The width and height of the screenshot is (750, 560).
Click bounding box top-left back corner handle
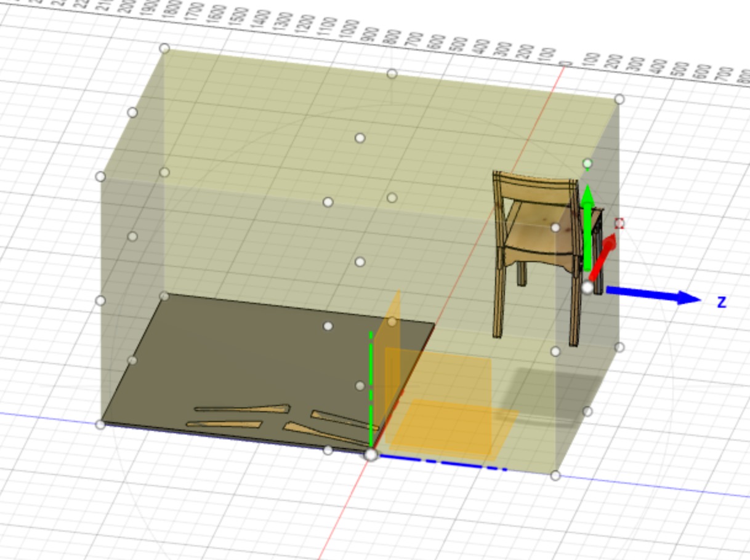click(x=164, y=48)
